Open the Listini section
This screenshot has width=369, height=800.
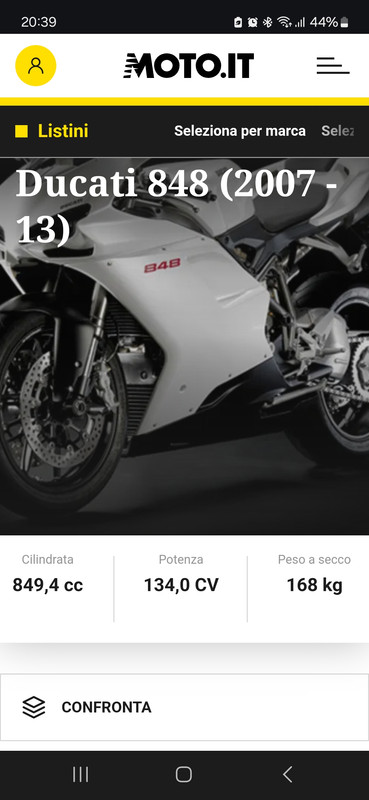63,131
